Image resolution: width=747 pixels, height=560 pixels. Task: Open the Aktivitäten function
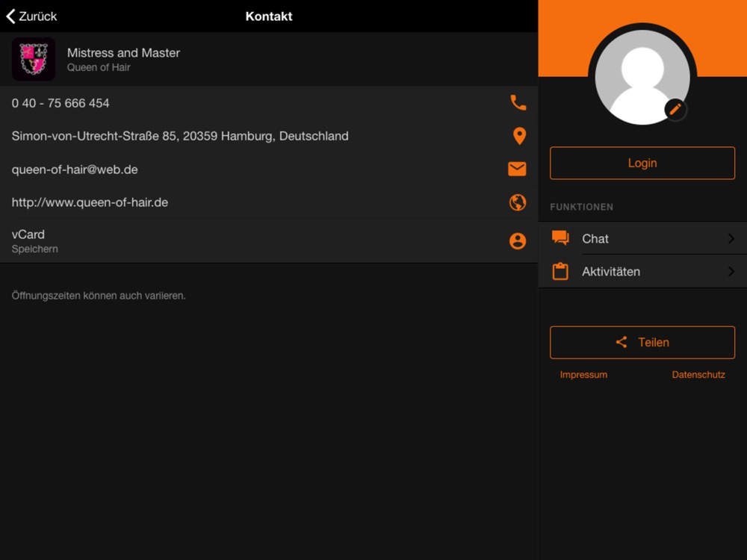[x=642, y=272]
